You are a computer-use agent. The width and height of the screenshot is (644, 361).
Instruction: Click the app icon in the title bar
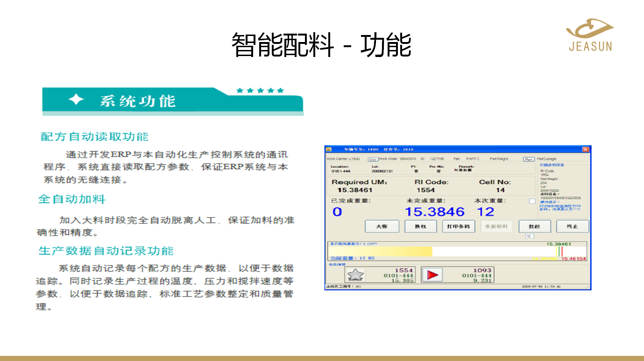tap(329, 149)
